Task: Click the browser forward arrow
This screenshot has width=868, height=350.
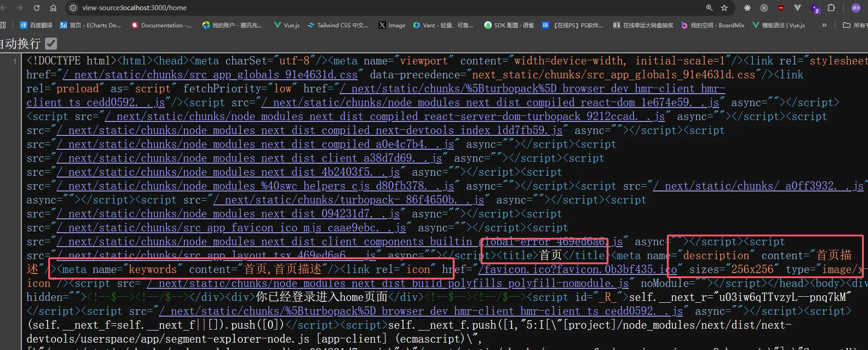Action: click(x=20, y=8)
